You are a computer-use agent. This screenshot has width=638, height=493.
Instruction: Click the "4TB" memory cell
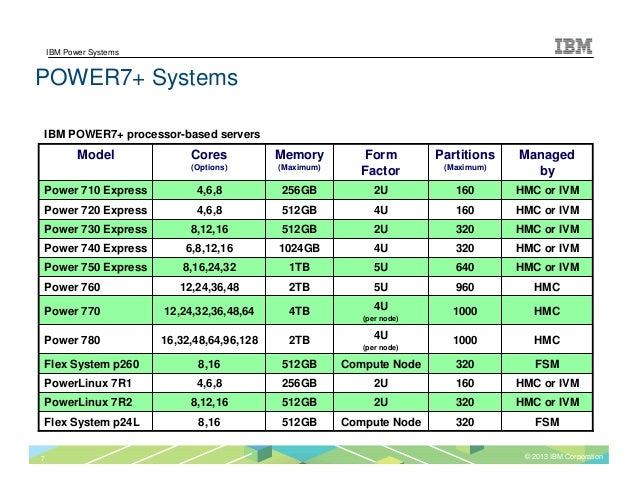(299, 311)
